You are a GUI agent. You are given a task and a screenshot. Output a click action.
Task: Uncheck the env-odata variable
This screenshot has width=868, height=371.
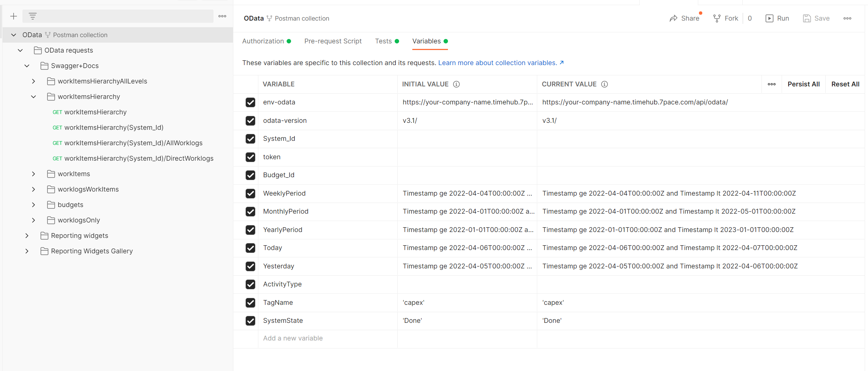tap(250, 102)
